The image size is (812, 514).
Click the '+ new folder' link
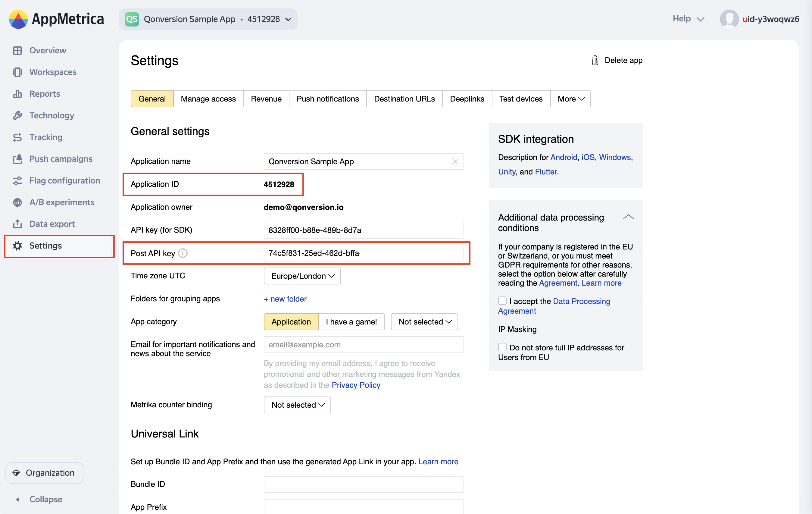tap(285, 299)
